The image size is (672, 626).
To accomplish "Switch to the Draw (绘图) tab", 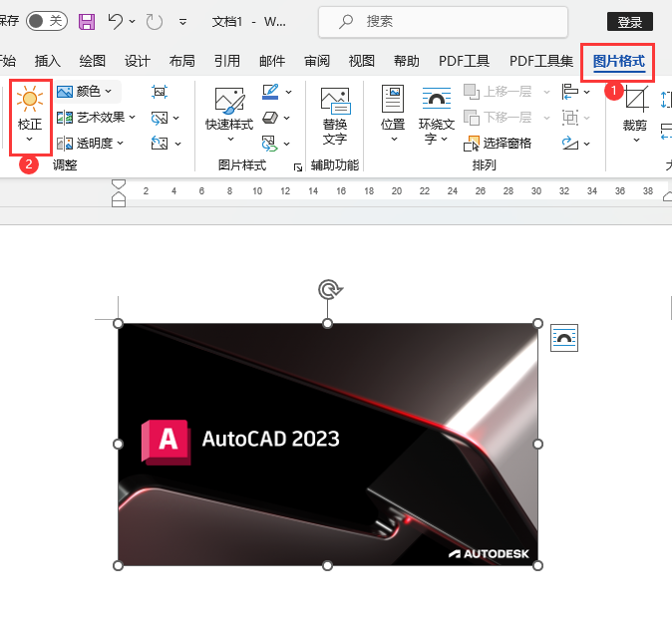I will coord(92,61).
